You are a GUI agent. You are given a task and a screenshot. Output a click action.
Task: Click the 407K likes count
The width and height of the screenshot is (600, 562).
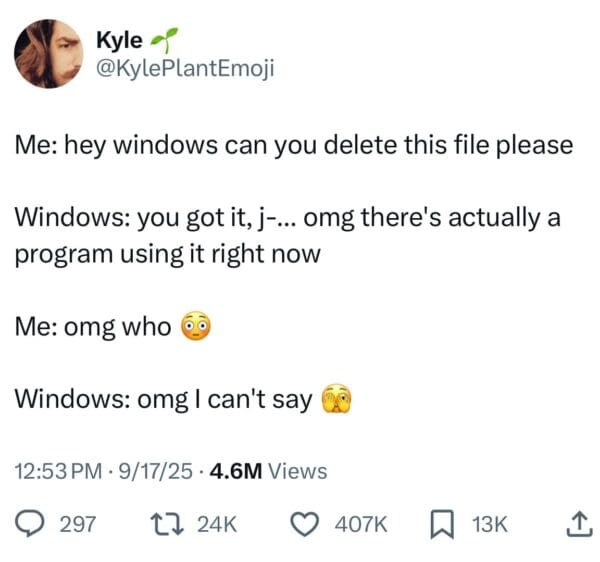click(361, 524)
